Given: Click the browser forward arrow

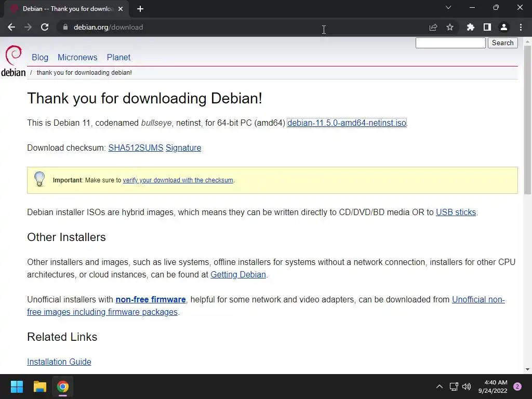Looking at the screenshot, I should point(28,27).
